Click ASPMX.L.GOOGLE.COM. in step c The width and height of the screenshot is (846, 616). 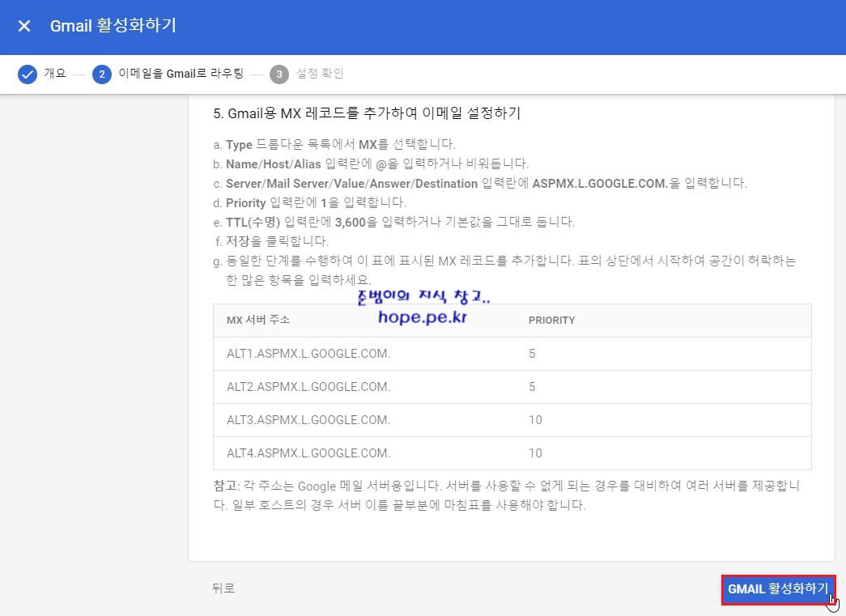[x=601, y=184]
